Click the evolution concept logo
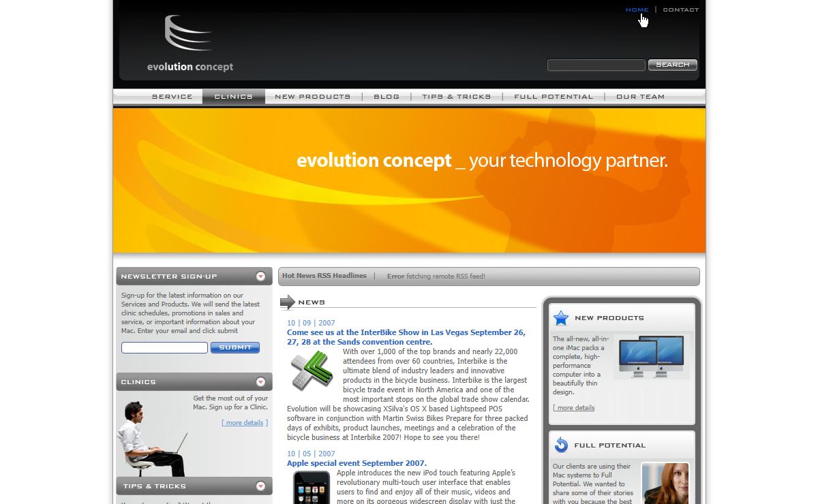 coord(190,44)
